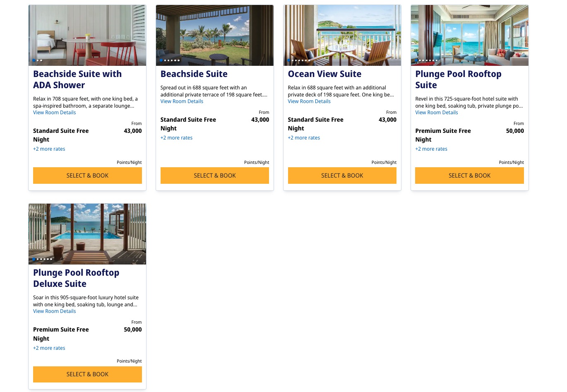567x392 pixels.
Task: Select the third carousel dot on Plunge Pool Rooftop Suite
Action: pos(423,60)
